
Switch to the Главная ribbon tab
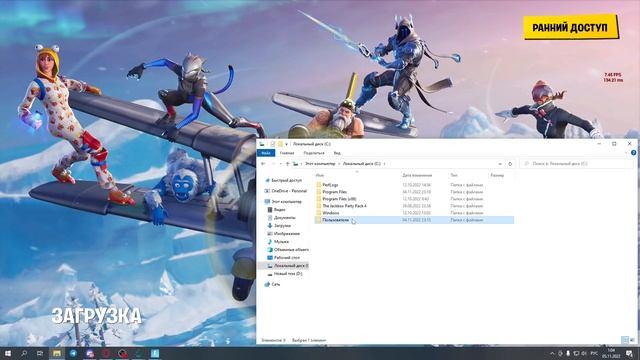point(287,153)
